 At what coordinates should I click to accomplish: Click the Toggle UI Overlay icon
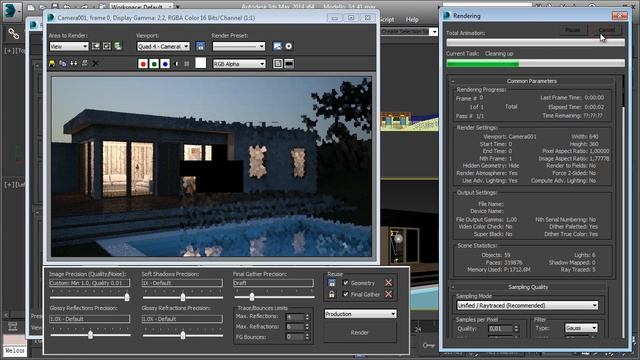coord(278,64)
